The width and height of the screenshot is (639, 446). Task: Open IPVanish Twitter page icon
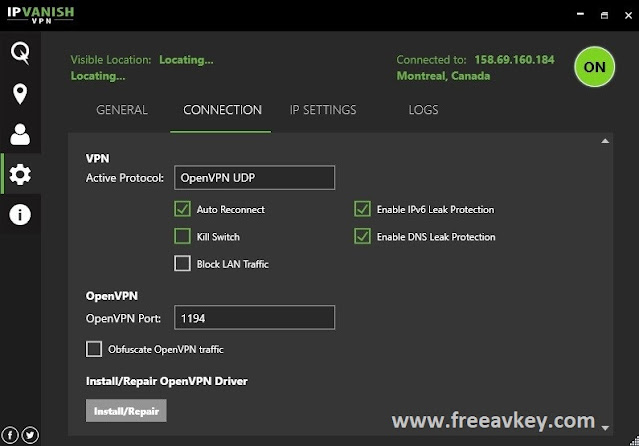[30, 435]
